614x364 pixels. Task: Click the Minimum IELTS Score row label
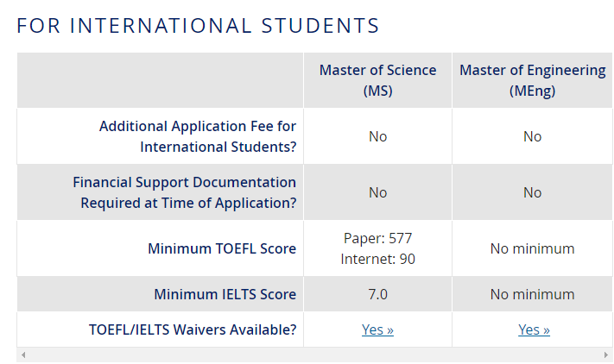pyautogui.click(x=225, y=294)
